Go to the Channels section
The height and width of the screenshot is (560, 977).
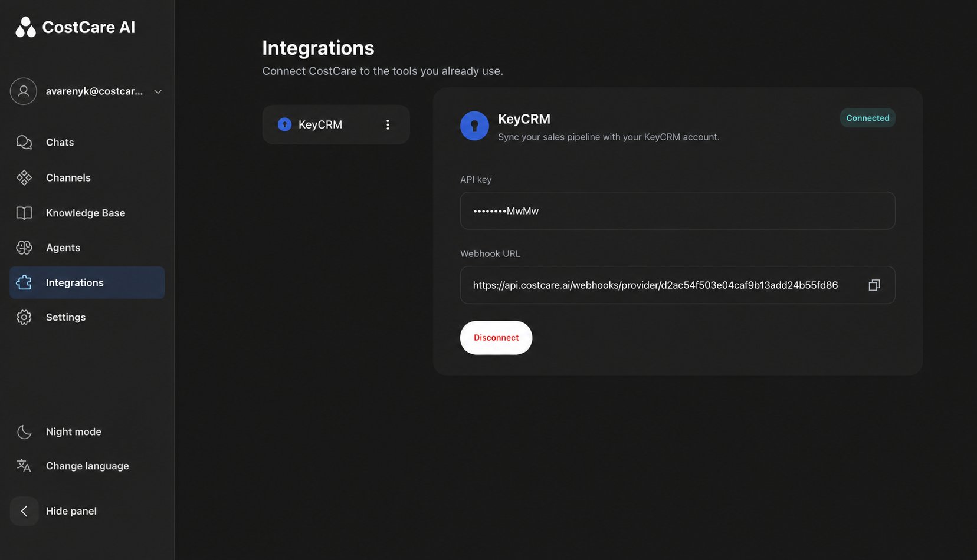tap(87, 177)
